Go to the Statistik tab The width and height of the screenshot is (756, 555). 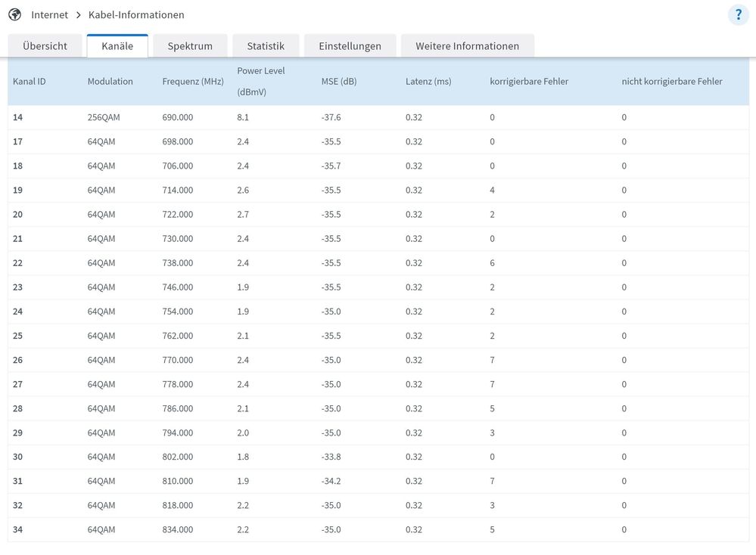[x=266, y=46]
